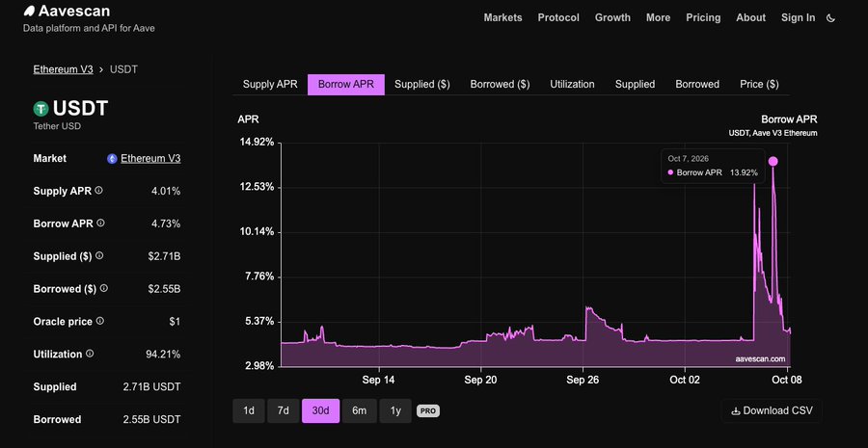Click the 14.92% axis label

[256, 143]
